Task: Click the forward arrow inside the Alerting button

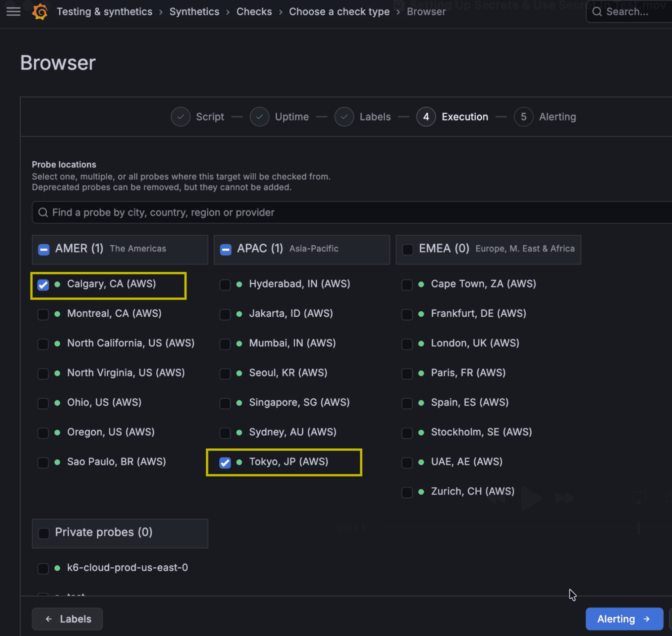Action: click(645, 619)
